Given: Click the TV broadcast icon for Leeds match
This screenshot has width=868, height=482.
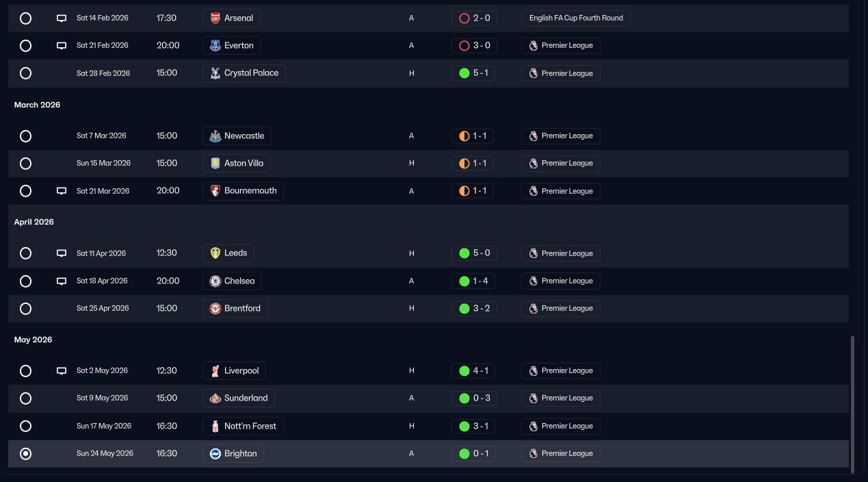Looking at the screenshot, I should point(62,253).
